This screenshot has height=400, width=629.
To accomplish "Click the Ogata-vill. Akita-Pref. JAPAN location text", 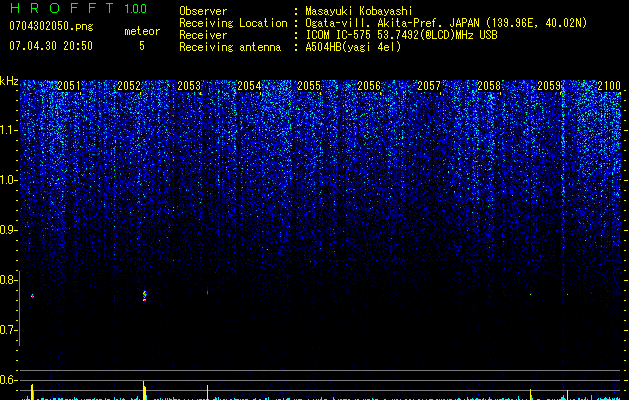I will 446,23.
